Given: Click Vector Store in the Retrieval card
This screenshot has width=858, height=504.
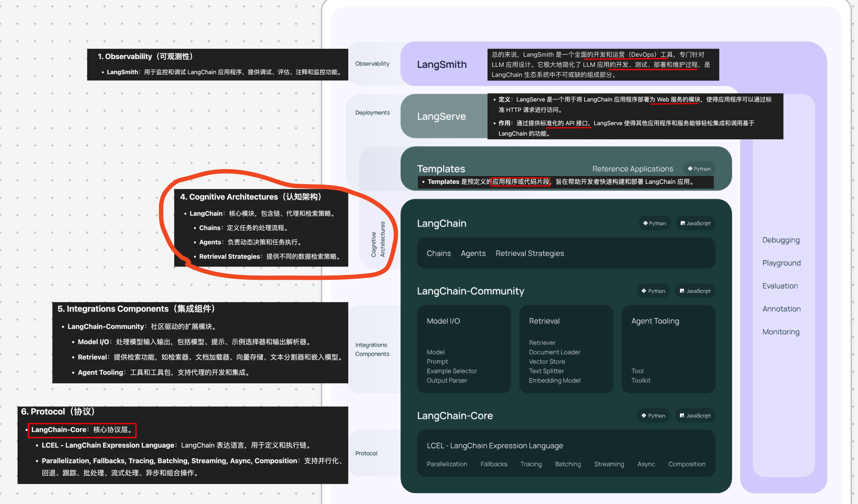Looking at the screenshot, I should point(547,361).
